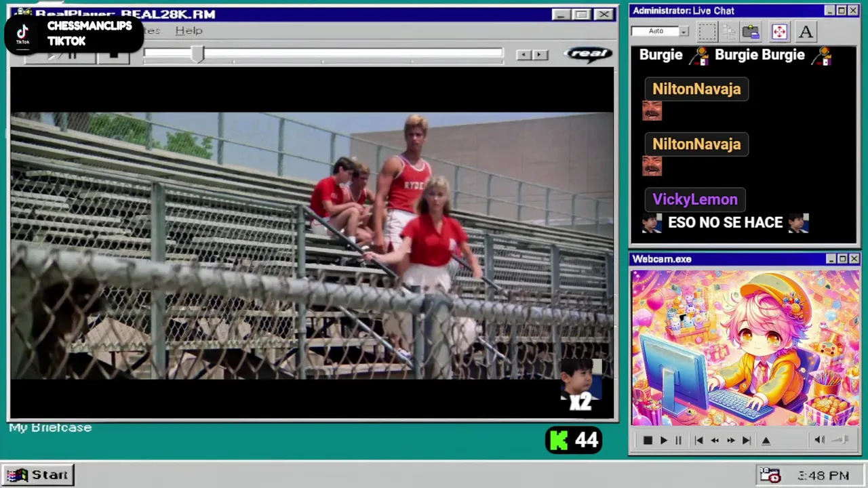The image size is (868, 488).
Task: Maximize the RealPlayer window
Action: (581, 14)
